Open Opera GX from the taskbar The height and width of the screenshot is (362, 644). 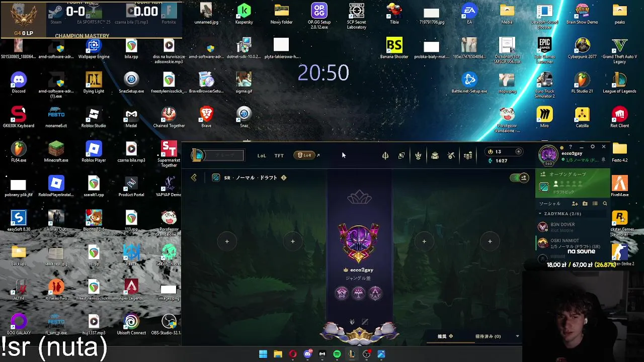(x=293, y=354)
